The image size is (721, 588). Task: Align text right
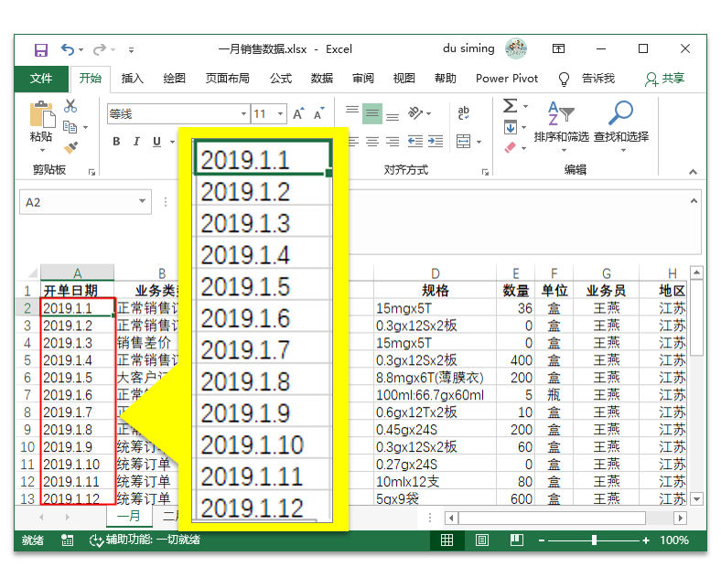click(393, 142)
